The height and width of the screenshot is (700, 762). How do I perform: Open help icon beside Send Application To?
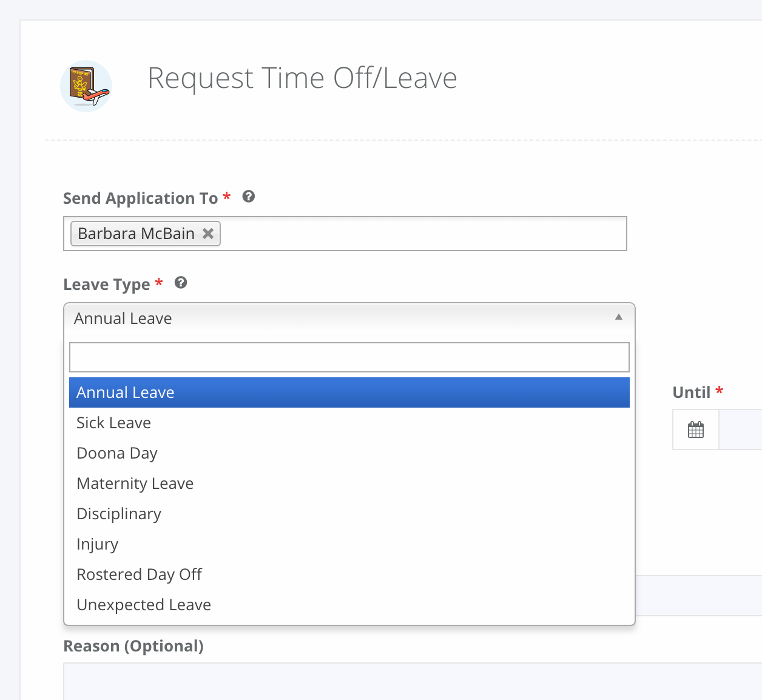pos(249,197)
